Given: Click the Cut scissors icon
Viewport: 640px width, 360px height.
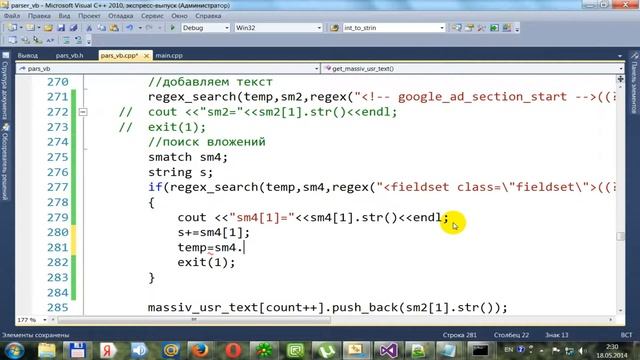Looking at the screenshot, I should click(89, 28).
